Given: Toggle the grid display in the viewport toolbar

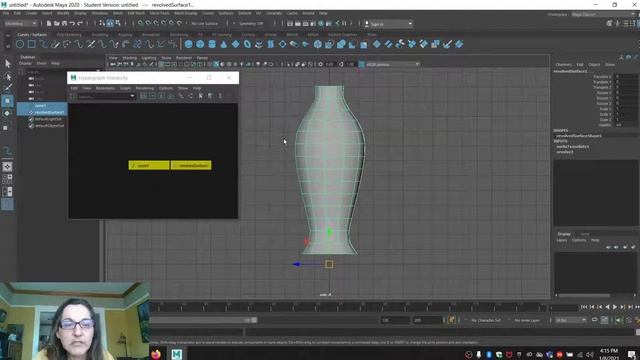Looking at the screenshot, I should click(162, 64).
